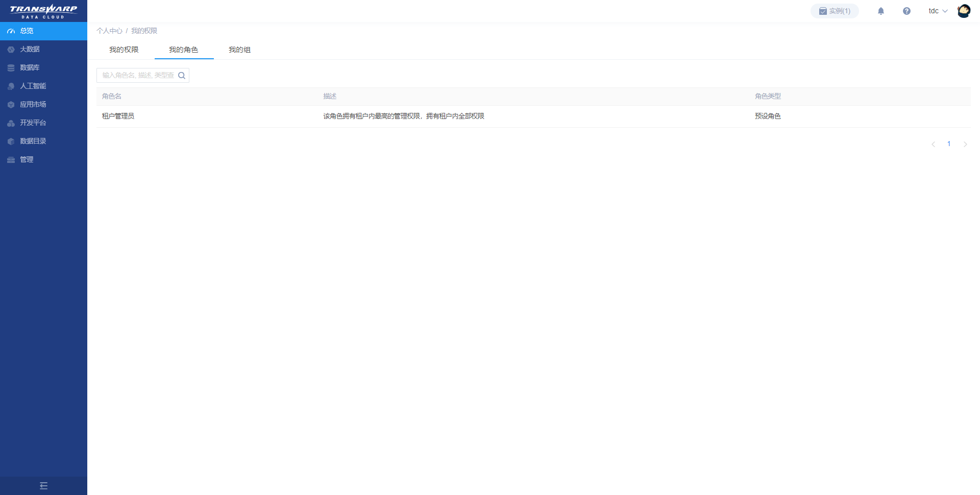Switch to the 我的权限 tab
Screen dimensions: 980x495
click(x=124, y=50)
